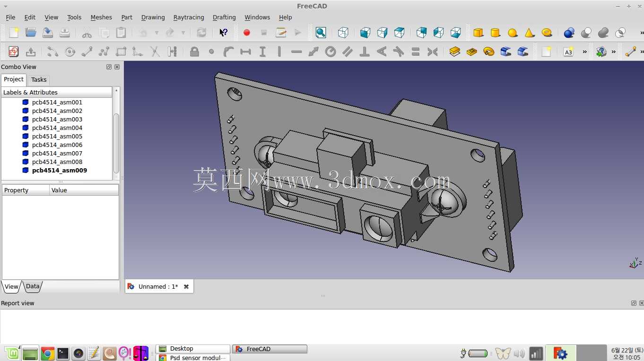This screenshot has height=361, width=644.
Task: Select sketcher line tool
Action: (87, 52)
